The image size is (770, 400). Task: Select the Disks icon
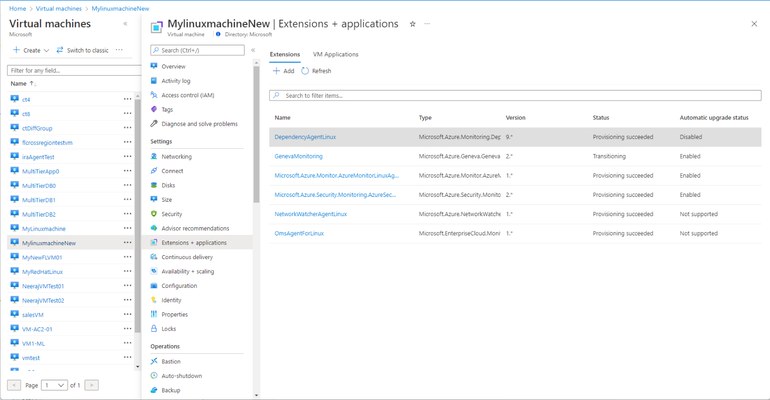pyautogui.click(x=154, y=185)
